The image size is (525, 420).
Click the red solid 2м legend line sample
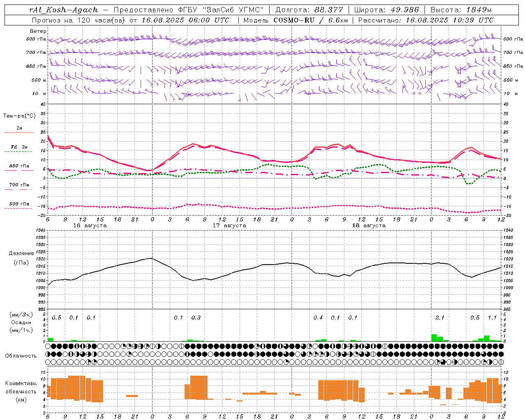(x=19, y=132)
